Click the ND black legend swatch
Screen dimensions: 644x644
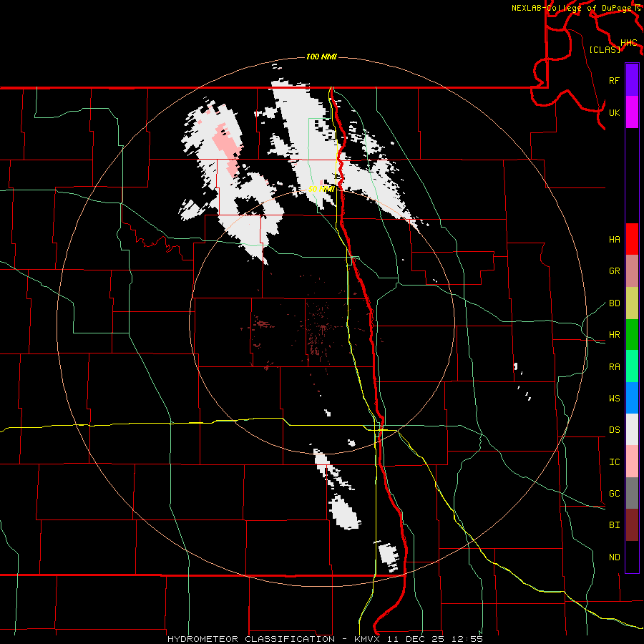coord(632,557)
